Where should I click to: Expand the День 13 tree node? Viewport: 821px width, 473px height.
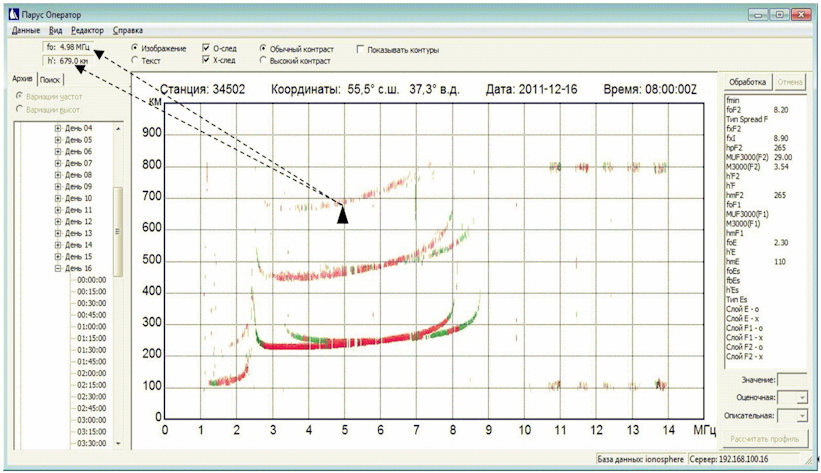[58, 233]
